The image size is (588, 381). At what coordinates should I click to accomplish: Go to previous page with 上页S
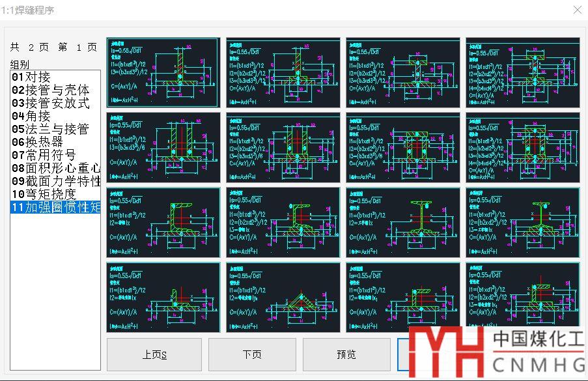(154, 355)
